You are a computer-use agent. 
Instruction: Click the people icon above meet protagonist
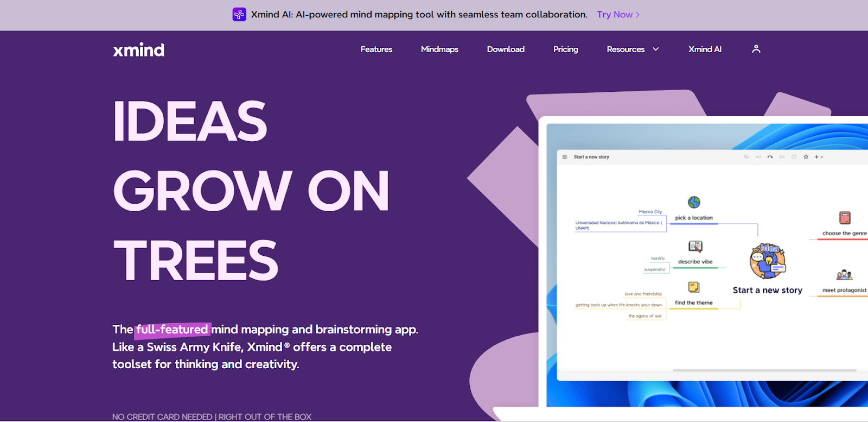coord(844,275)
